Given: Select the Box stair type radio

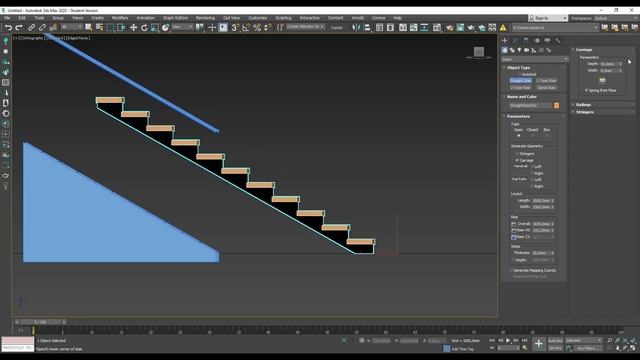Looking at the screenshot, I should pos(547,135).
